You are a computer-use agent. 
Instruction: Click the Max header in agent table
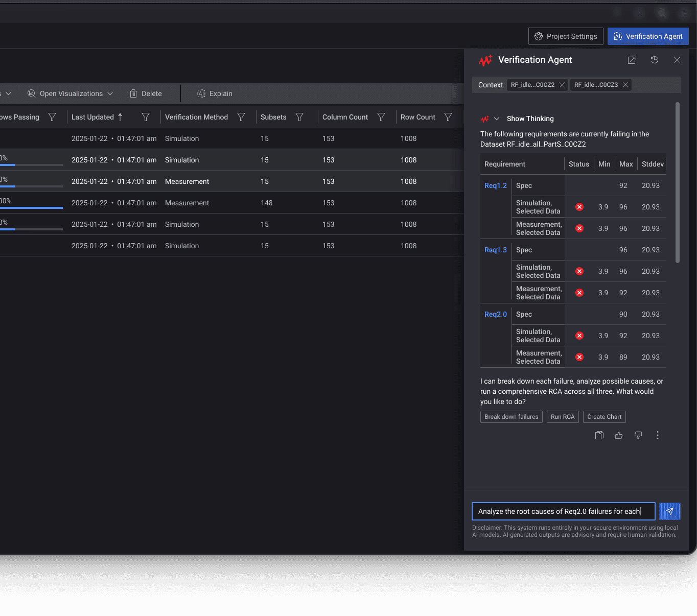626,164
